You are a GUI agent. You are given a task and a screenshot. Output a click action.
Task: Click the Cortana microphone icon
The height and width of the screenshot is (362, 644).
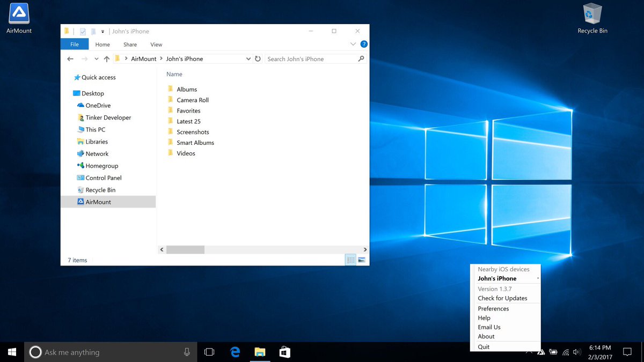187,352
